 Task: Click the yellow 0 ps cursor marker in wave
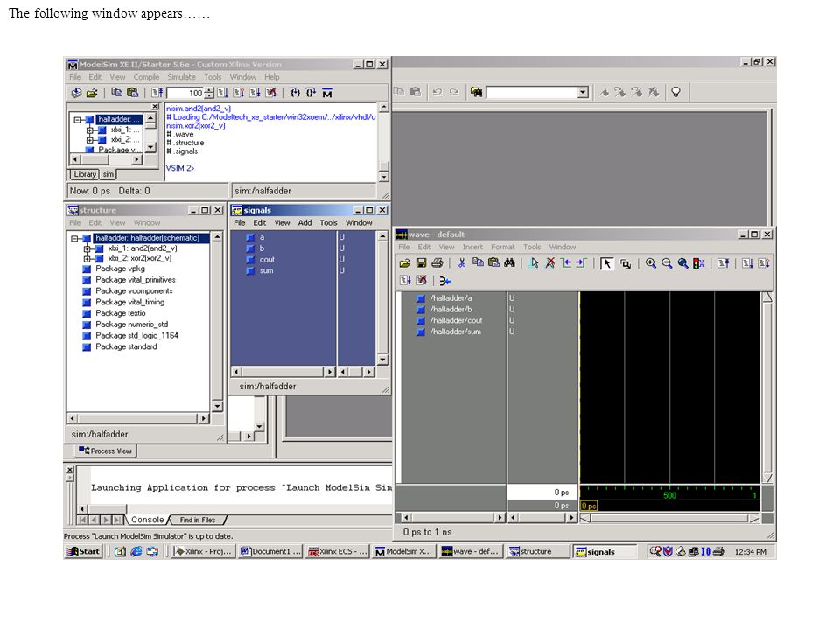click(x=589, y=506)
